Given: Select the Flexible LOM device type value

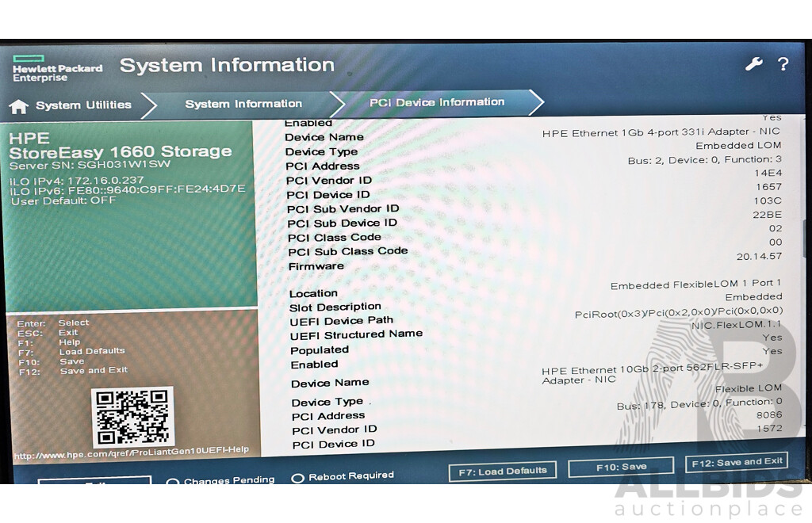Looking at the screenshot, I should [x=749, y=388].
